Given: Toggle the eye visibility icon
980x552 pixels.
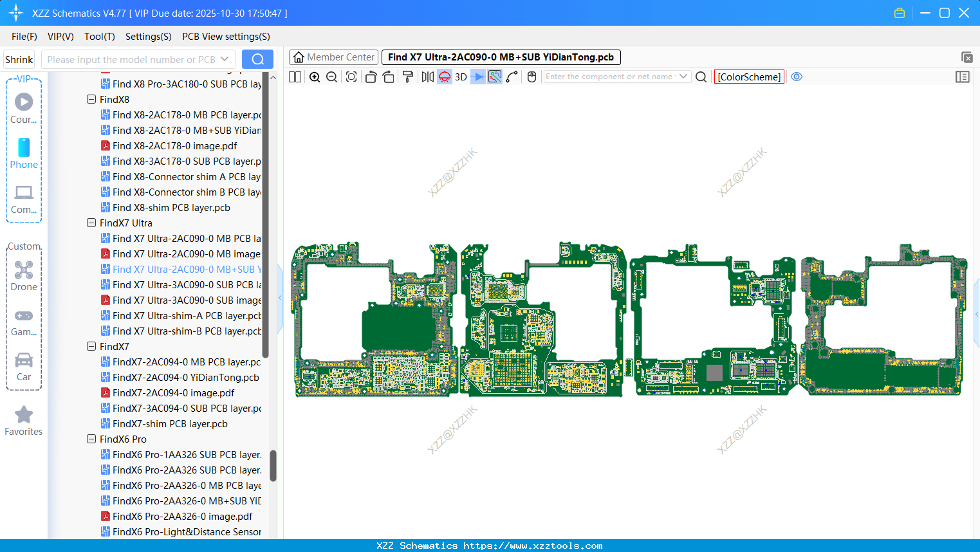Looking at the screenshot, I should (797, 77).
